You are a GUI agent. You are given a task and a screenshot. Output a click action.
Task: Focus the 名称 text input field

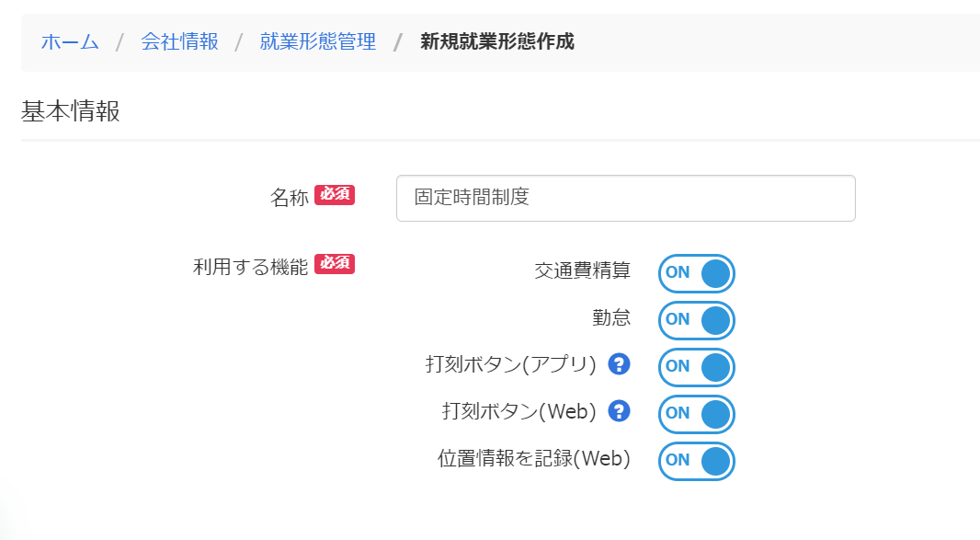pyautogui.click(x=626, y=199)
